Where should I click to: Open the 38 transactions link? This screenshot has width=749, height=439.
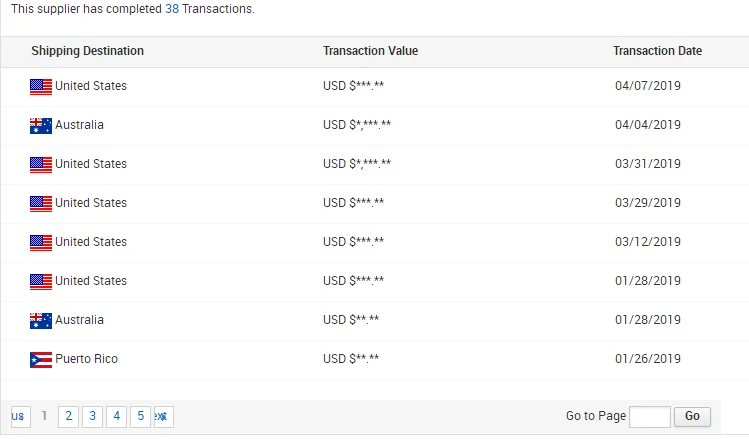point(172,9)
